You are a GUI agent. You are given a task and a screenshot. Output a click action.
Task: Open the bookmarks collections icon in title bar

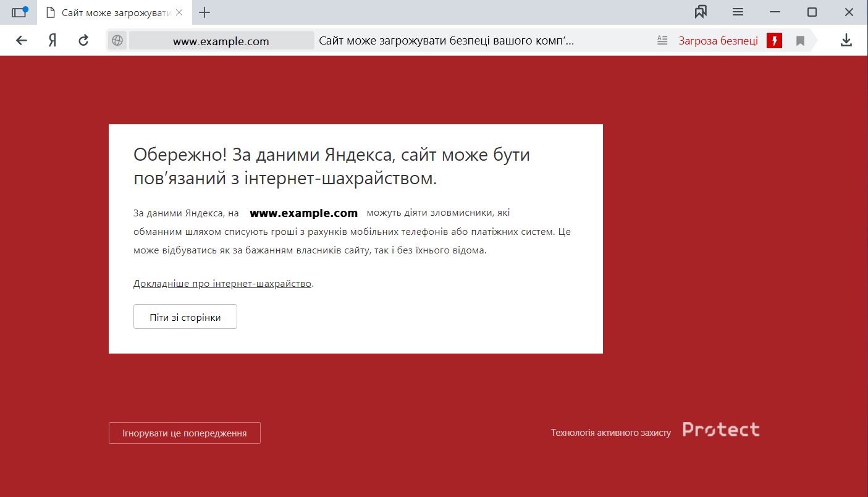pos(701,12)
